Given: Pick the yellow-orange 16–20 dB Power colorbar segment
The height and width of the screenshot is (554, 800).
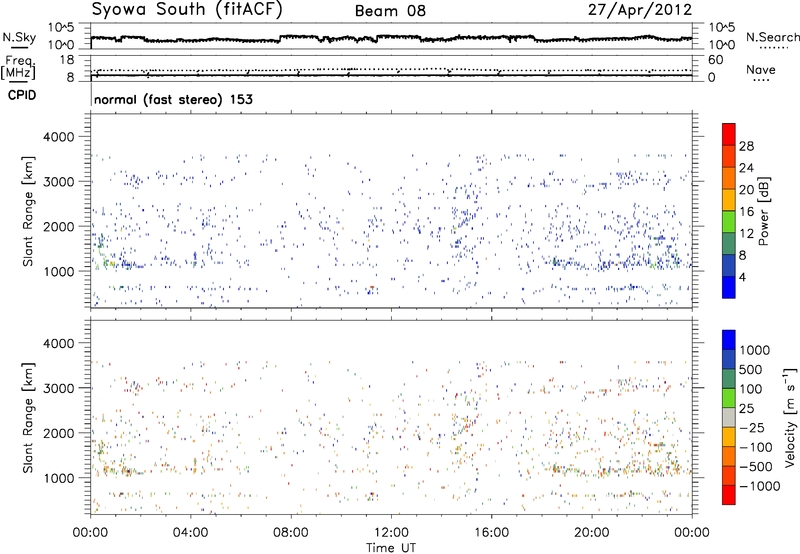Looking at the screenshot, I should coord(729,200).
